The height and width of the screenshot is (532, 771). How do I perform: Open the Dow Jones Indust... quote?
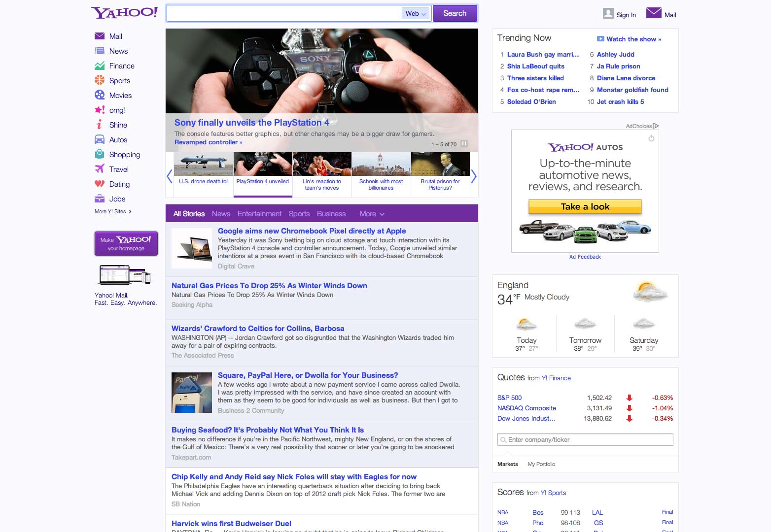pos(526,418)
